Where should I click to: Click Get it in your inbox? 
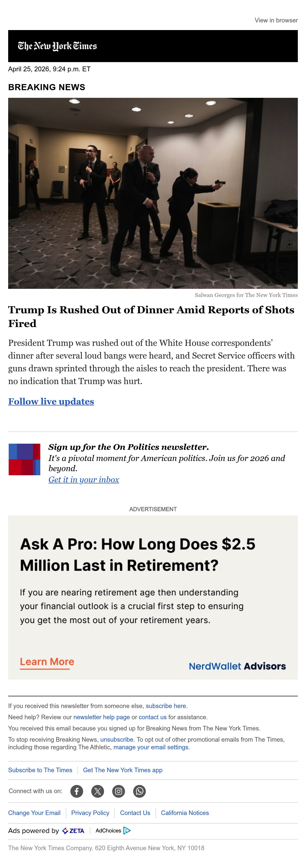tap(84, 480)
